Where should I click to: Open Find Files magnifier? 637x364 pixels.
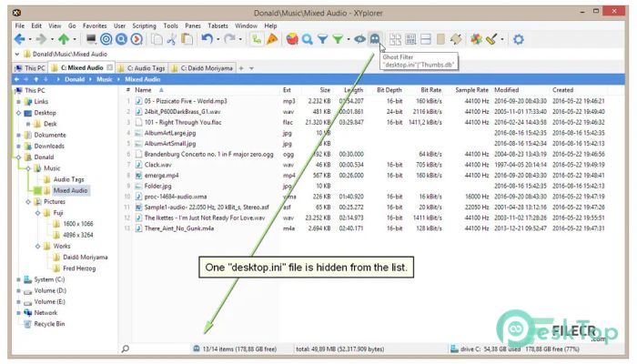(x=308, y=39)
